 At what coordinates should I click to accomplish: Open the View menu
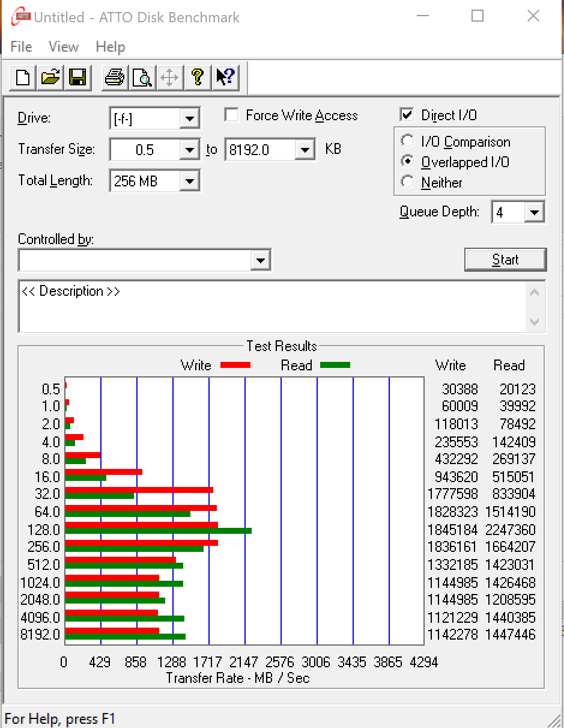64,47
